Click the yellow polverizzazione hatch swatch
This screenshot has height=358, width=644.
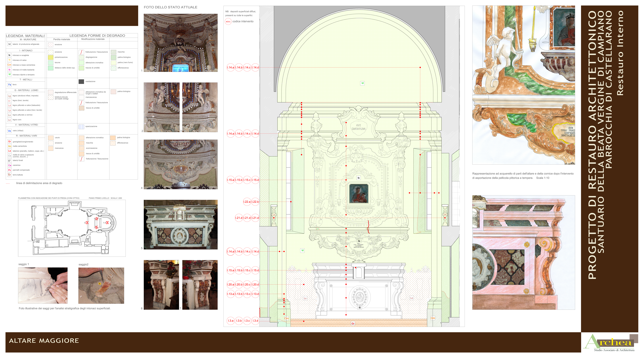(51, 57)
